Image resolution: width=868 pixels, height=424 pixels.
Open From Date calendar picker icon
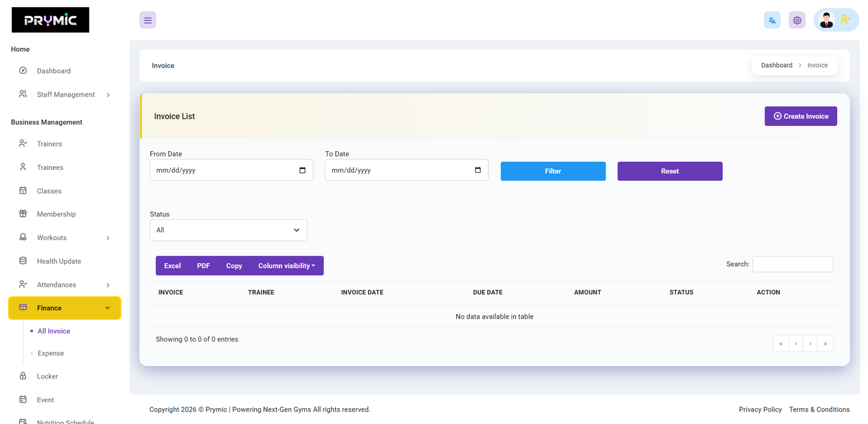[302, 170]
